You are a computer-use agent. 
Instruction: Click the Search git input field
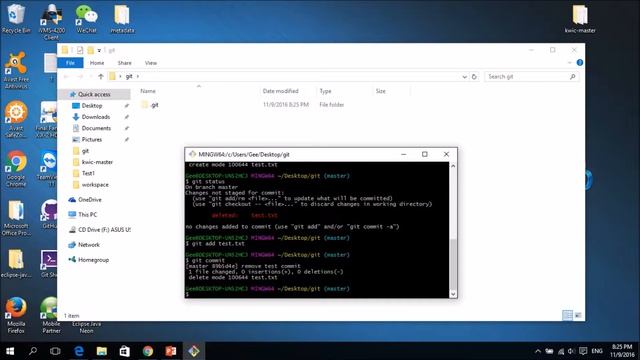531,76
